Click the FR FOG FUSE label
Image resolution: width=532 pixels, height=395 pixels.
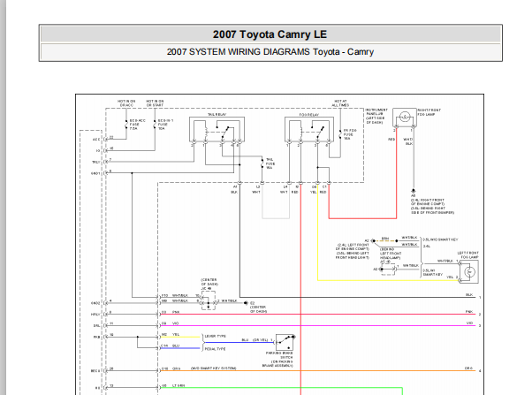click(x=350, y=134)
